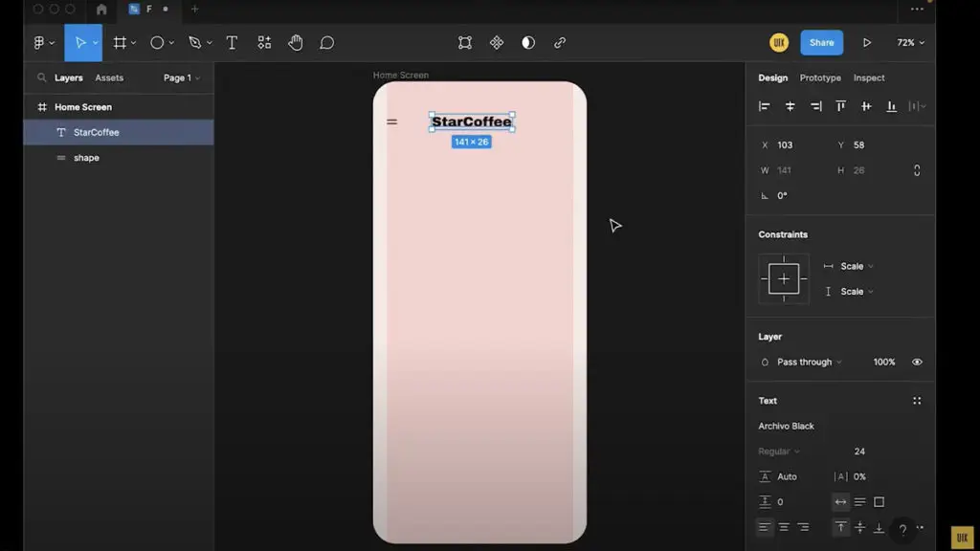Select the Comment tool
The height and width of the screenshot is (551, 980).
(x=326, y=43)
